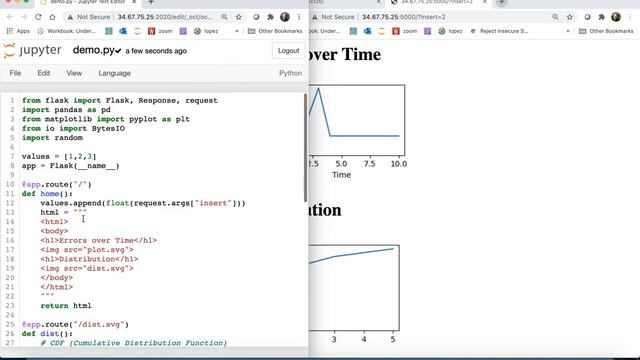Screen dimensions: 640x360
Task: Open the View menu
Action: pos(74,73)
